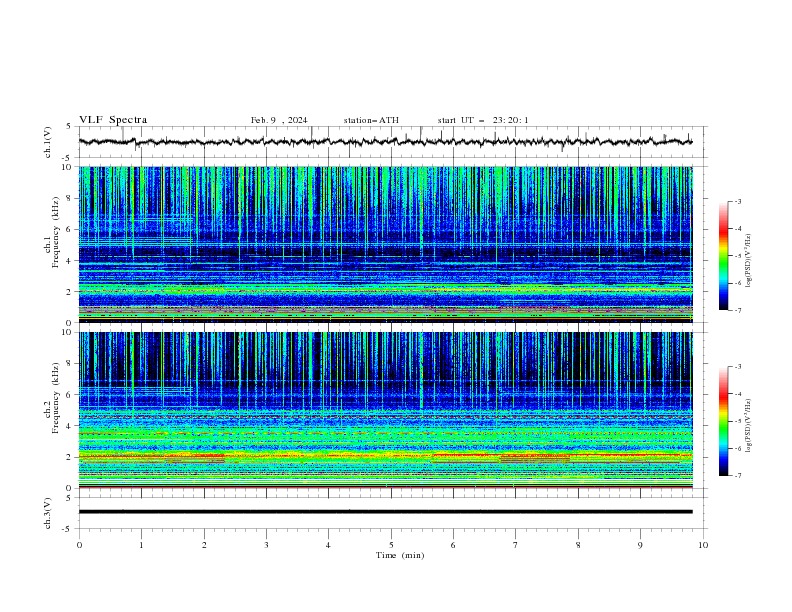The image size is (792, 612).
Task: Click the ch.2 spectrogram panel
Action: coord(385,410)
